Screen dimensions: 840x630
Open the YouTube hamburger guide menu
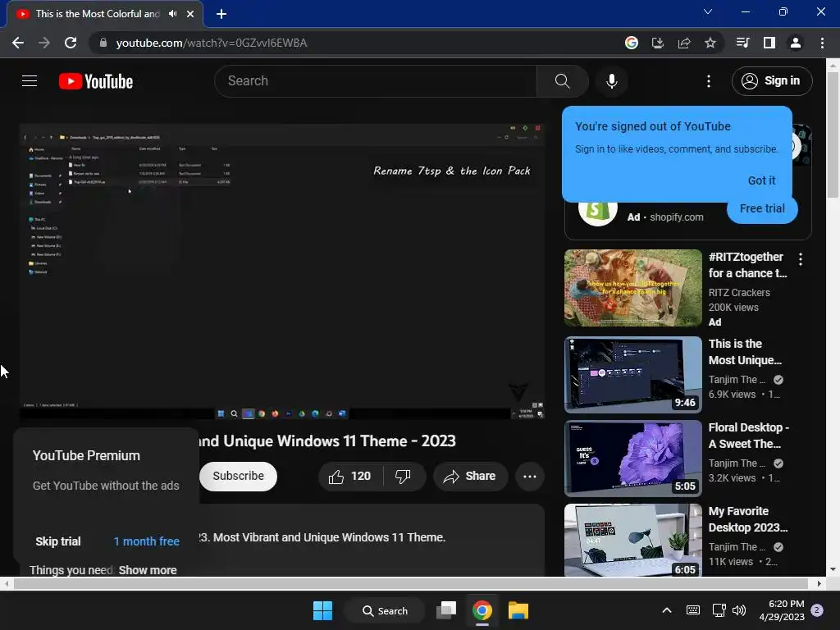pos(30,81)
